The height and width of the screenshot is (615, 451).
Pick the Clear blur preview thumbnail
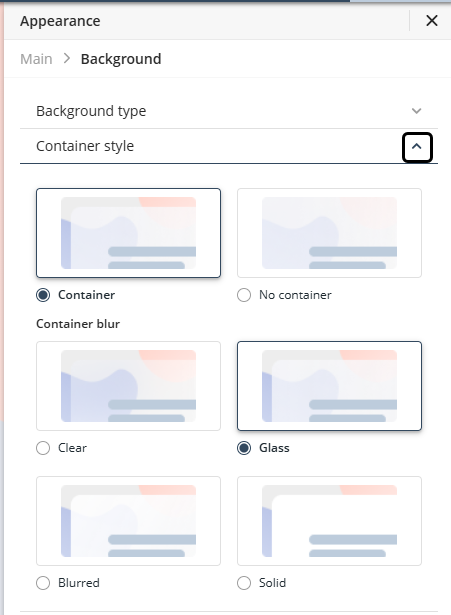tap(128, 386)
